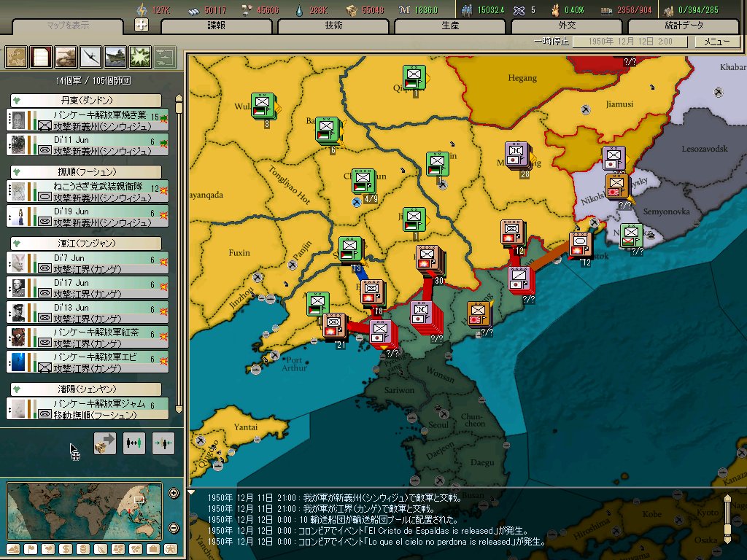Viewport: 747px width, 560px height.
Task: Open the 外交 diplomacy tab
Action: pyautogui.click(x=567, y=26)
